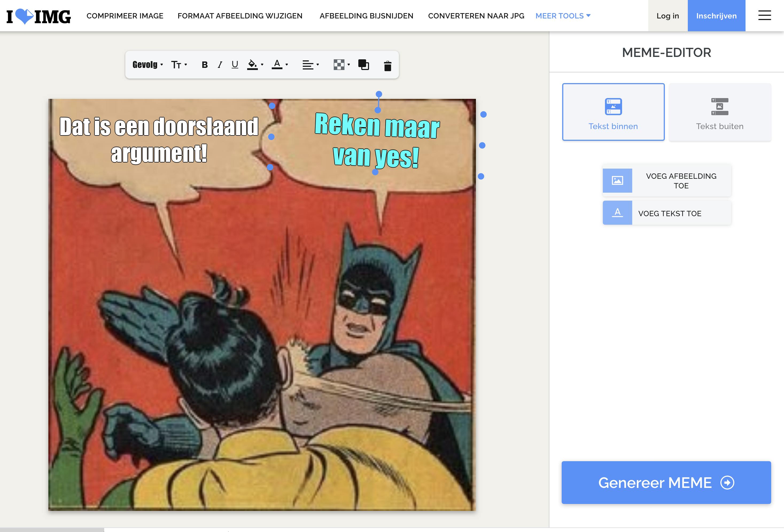Select the Tekst binnen layout option

[613, 112]
